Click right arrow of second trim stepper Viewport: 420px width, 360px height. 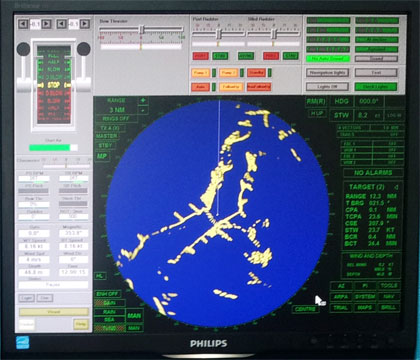[x=85, y=24]
